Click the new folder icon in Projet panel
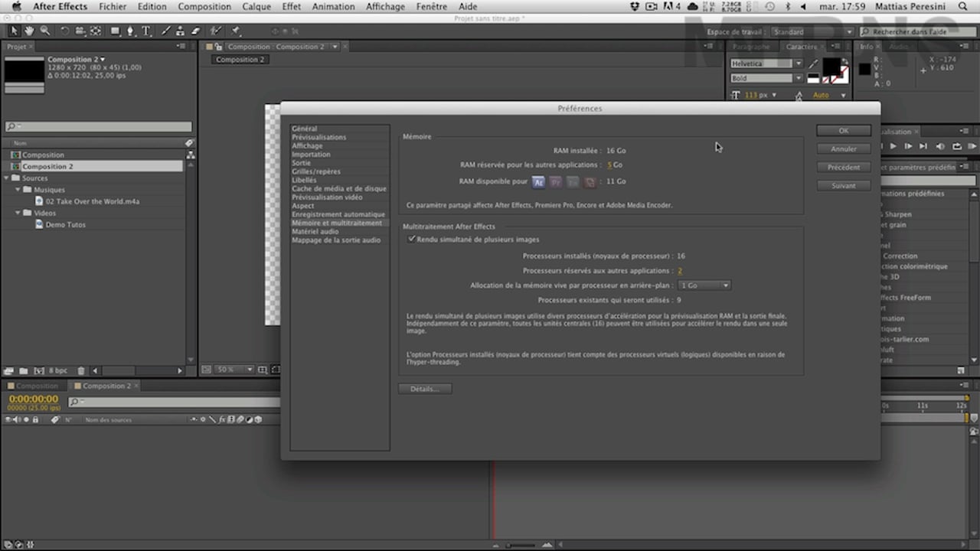This screenshot has height=551, width=980. (x=24, y=370)
